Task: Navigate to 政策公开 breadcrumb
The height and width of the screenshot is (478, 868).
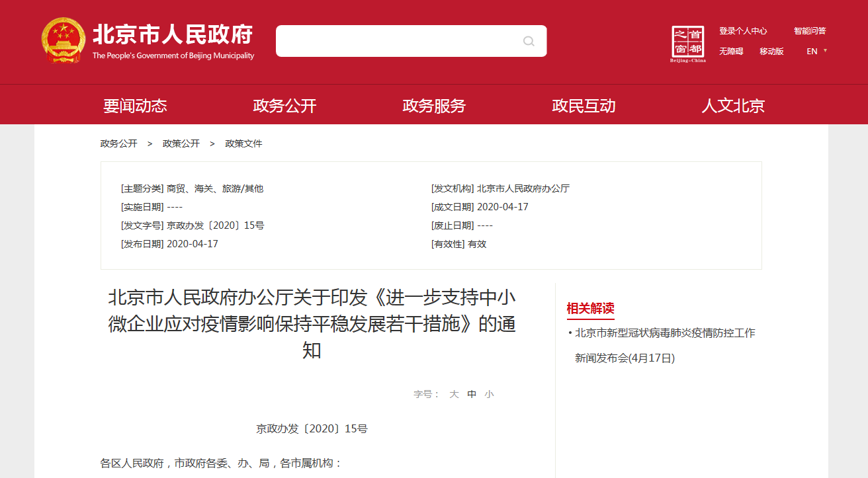Action: 181,143
